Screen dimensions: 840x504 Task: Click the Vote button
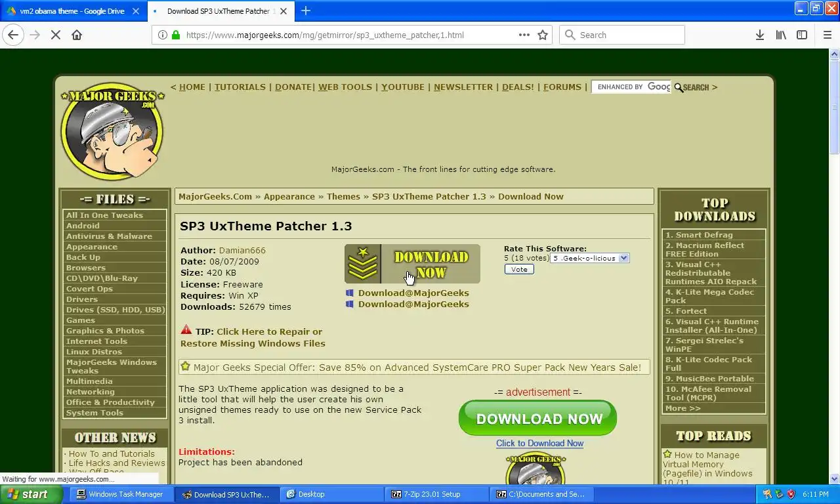pos(519,269)
